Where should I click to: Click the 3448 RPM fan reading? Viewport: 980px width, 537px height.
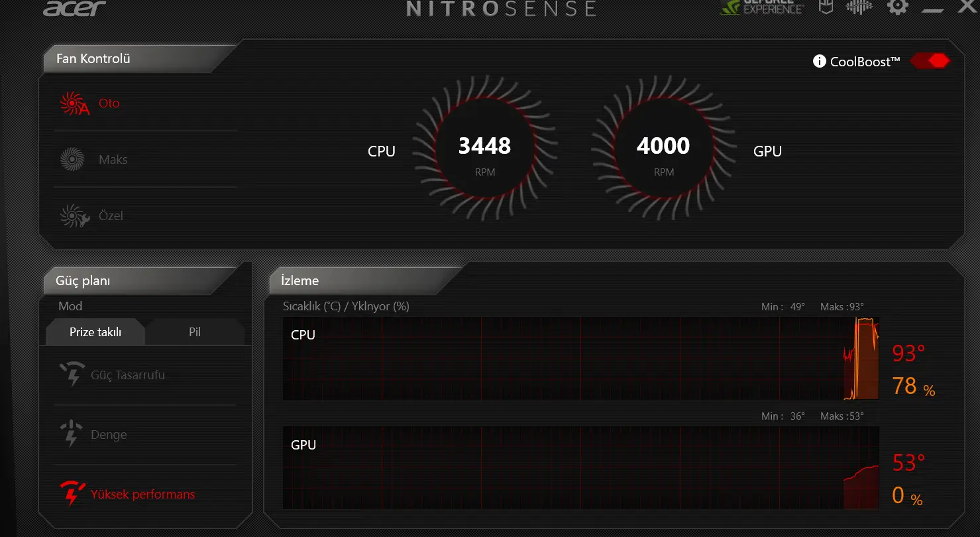click(485, 146)
